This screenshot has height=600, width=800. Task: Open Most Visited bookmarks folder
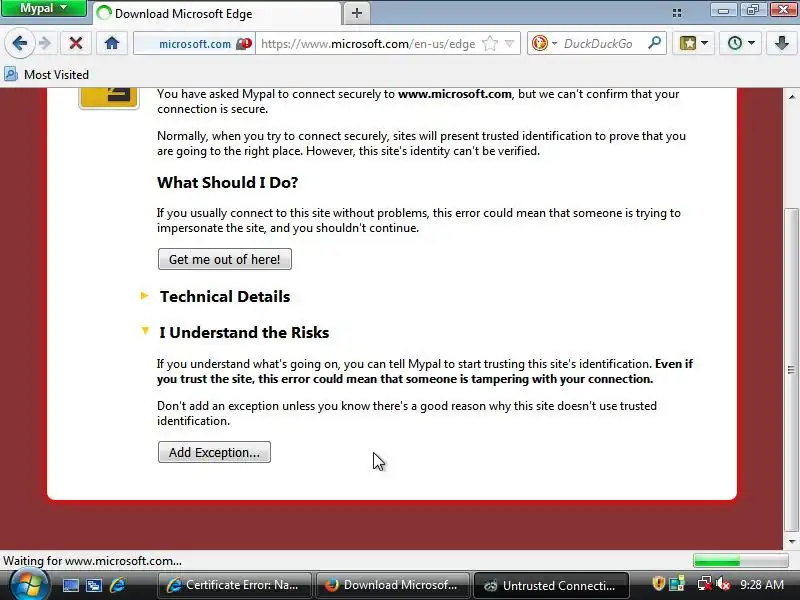pos(47,74)
